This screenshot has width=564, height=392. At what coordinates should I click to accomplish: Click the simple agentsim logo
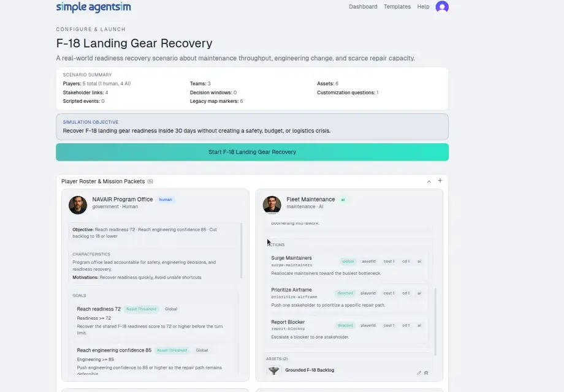pos(93,7)
